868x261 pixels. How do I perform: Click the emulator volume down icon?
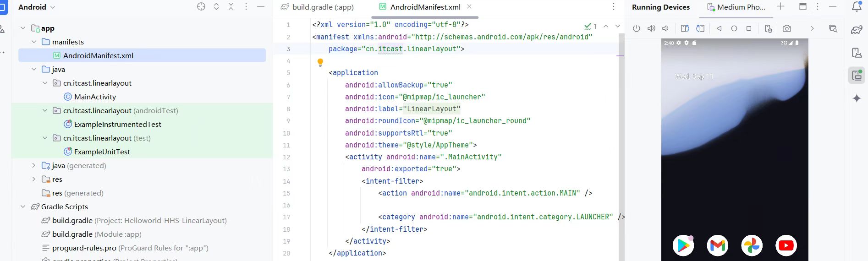tap(665, 28)
